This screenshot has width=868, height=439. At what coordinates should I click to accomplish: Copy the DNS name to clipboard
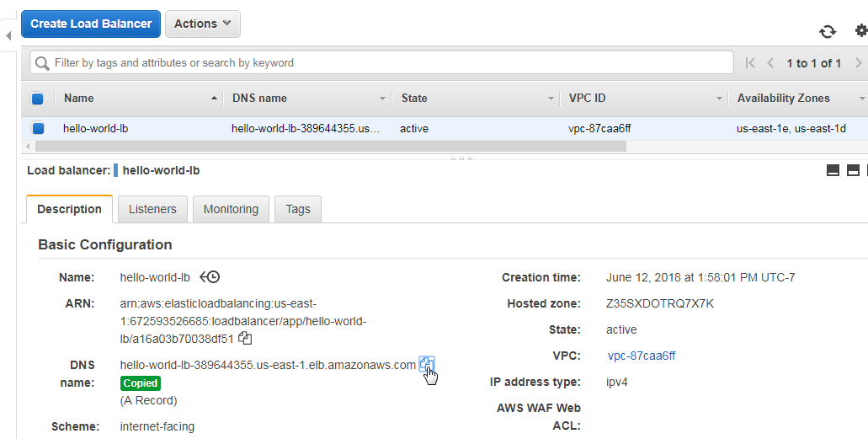point(427,364)
